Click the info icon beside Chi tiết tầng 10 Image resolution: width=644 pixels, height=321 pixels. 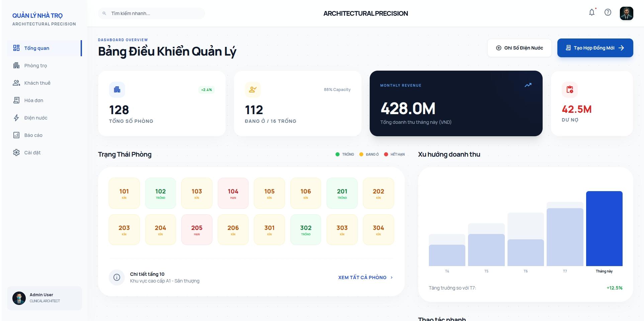coord(117,277)
